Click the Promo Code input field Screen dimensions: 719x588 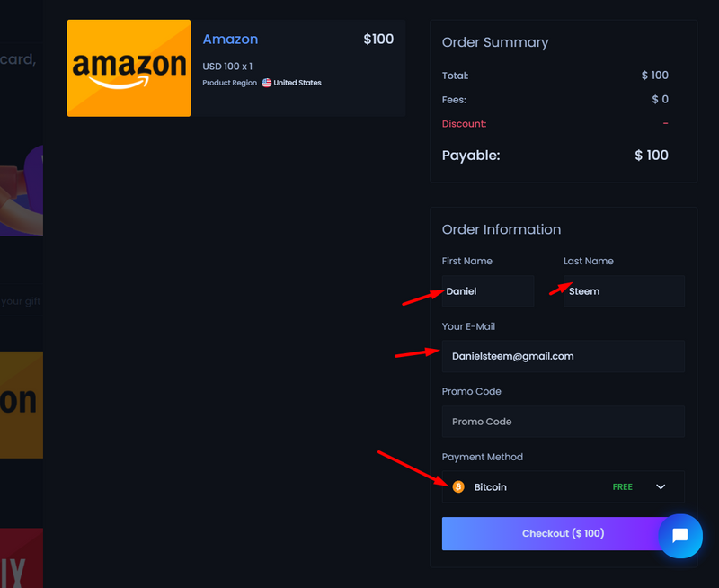click(564, 422)
